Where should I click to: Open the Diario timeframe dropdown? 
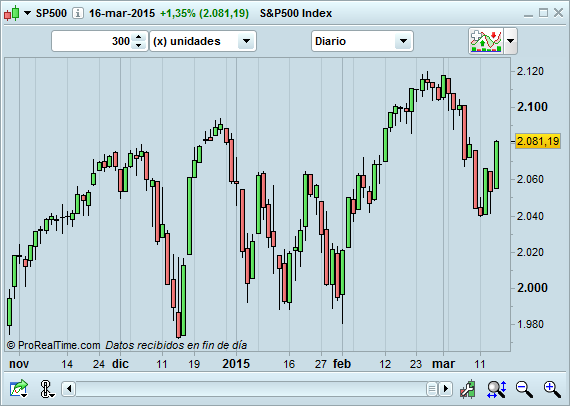click(x=362, y=41)
